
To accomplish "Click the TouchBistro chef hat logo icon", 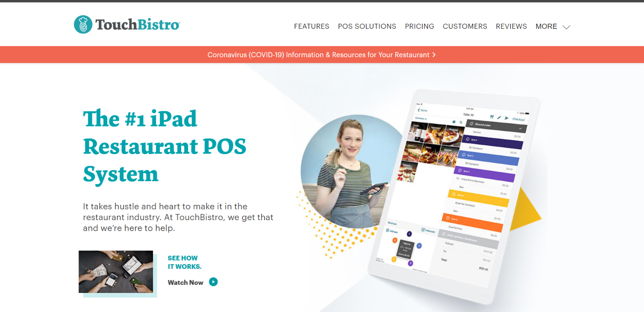I will pyautogui.click(x=83, y=25).
